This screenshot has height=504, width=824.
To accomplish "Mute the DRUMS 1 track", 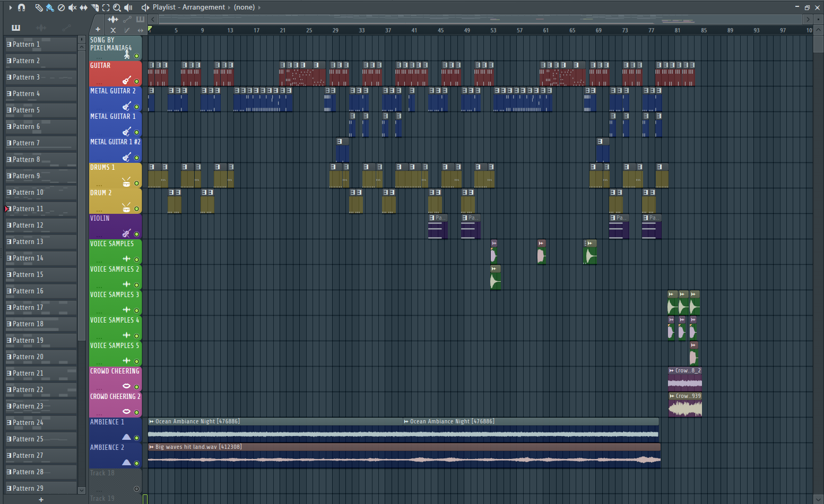I will [136, 184].
